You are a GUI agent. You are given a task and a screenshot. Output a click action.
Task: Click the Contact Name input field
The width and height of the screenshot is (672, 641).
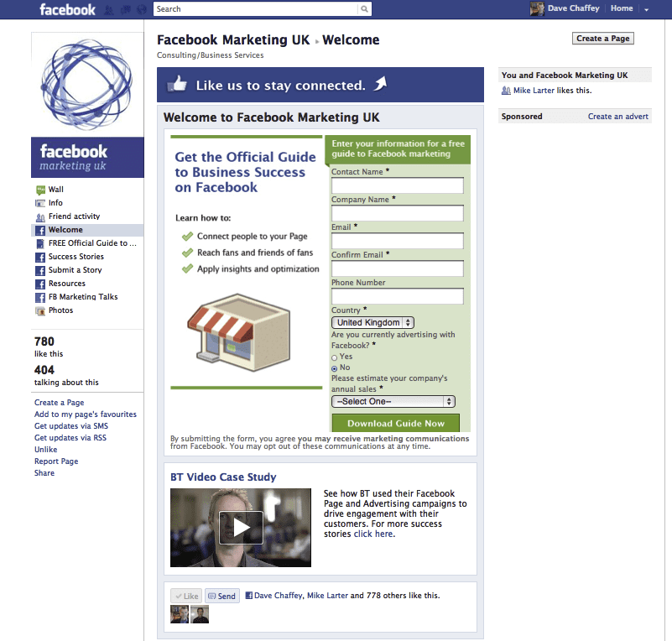398,185
